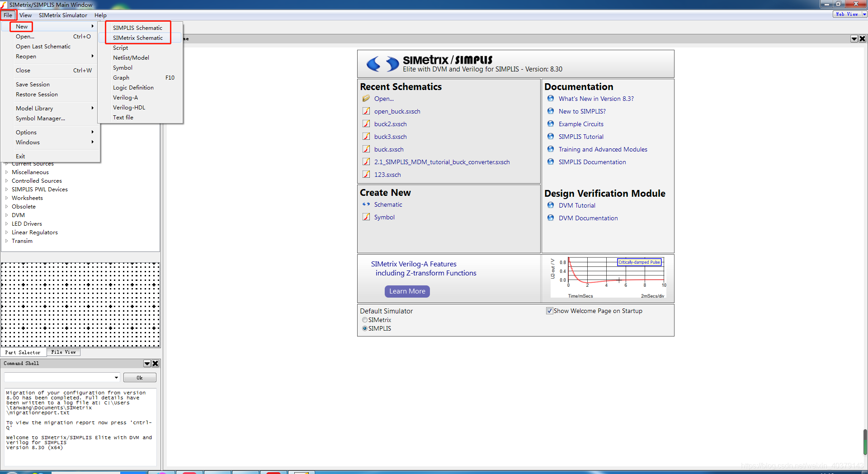
Task: Expand the LED Drivers category
Action: pyautogui.click(x=6, y=224)
